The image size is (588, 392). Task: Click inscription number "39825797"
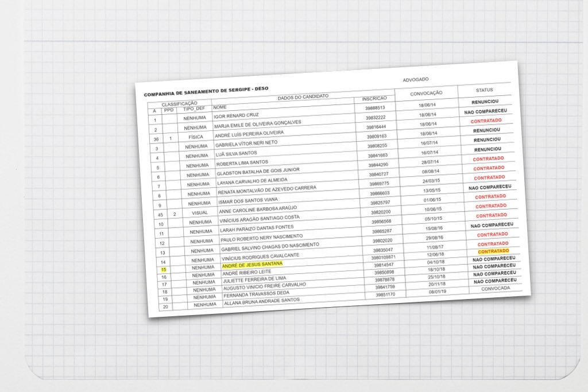point(380,203)
